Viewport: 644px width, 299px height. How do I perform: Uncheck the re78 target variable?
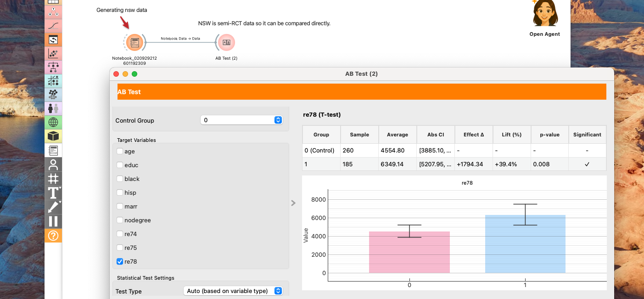coord(120,262)
